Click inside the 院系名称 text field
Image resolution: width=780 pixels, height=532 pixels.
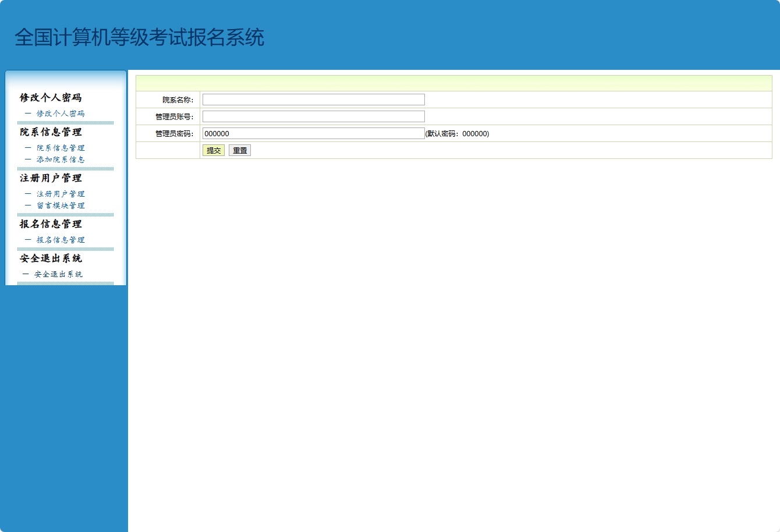pos(313,99)
